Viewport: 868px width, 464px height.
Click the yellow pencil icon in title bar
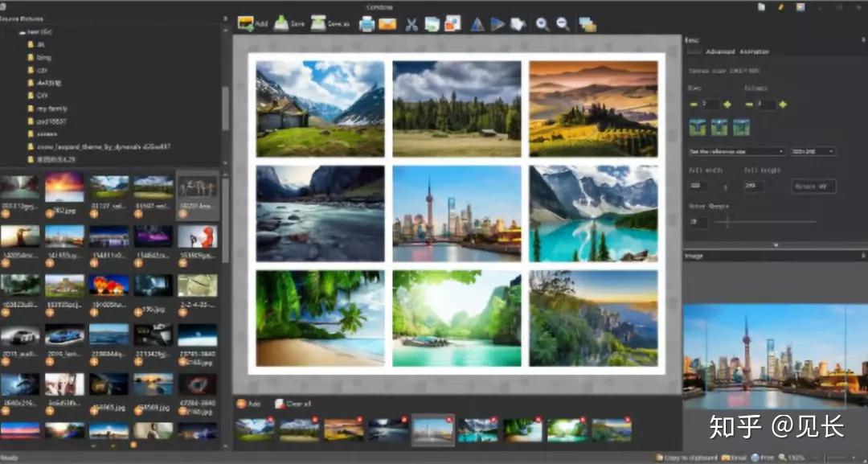781,6
